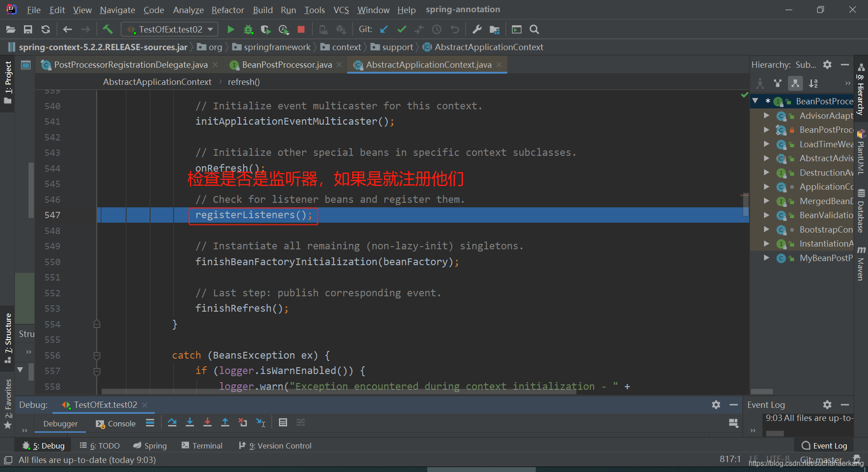Image resolution: width=868 pixels, height=472 pixels.
Task: Open Hierarchy panel settings gear
Action: pyautogui.click(x=827, y=65)
